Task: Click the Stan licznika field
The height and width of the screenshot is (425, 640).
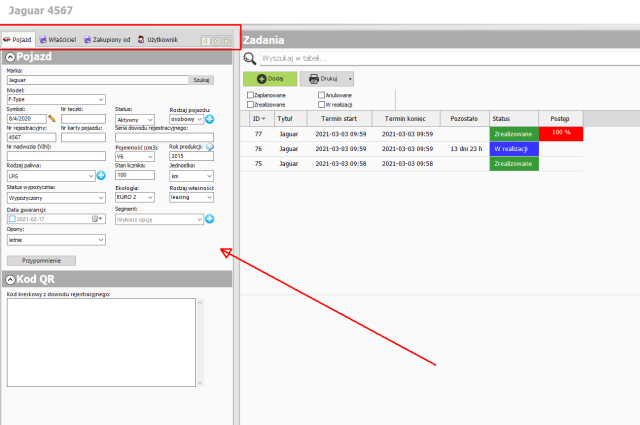Action: (135, 175)
